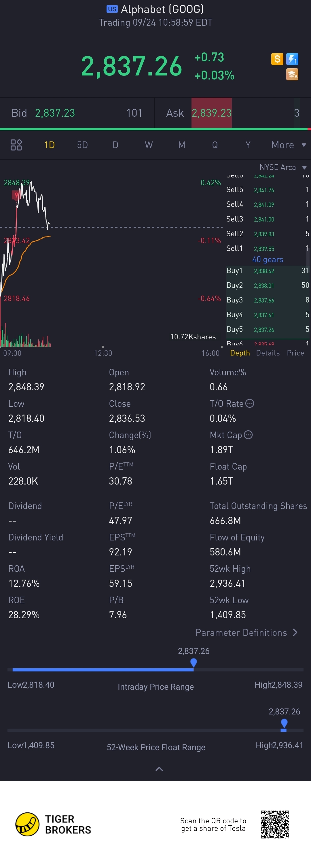Tap the Tiger Brokers logo

pos(53,824)
